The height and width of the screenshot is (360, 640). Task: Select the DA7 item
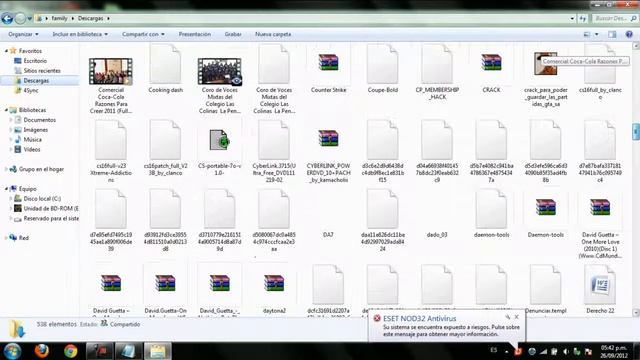click(x=328, y=235)
